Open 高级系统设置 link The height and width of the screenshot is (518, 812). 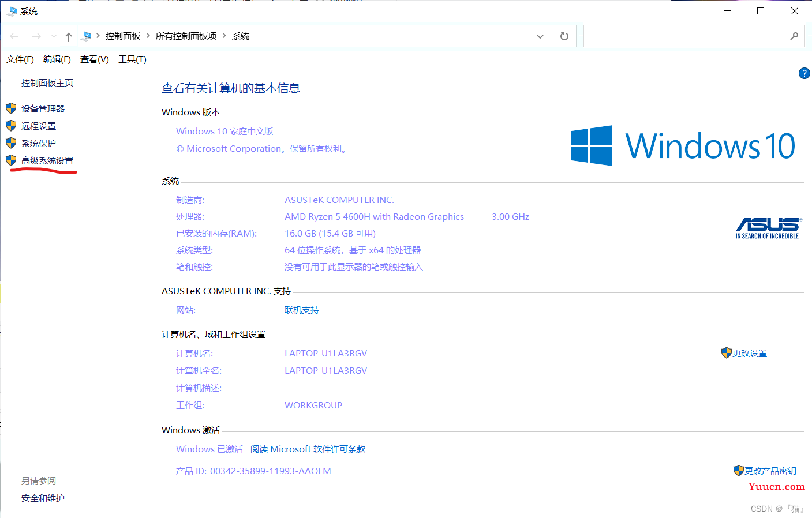pyautogui.click(x=47, y=160)
